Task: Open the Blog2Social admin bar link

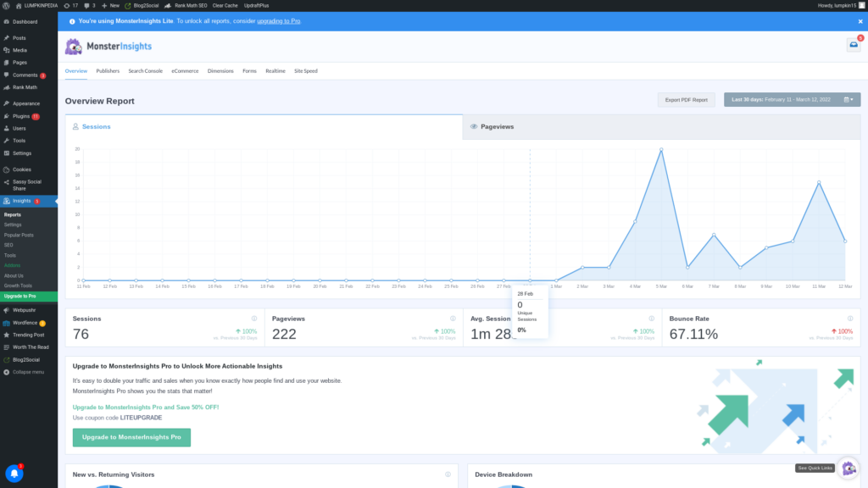Action: [142, 6]
